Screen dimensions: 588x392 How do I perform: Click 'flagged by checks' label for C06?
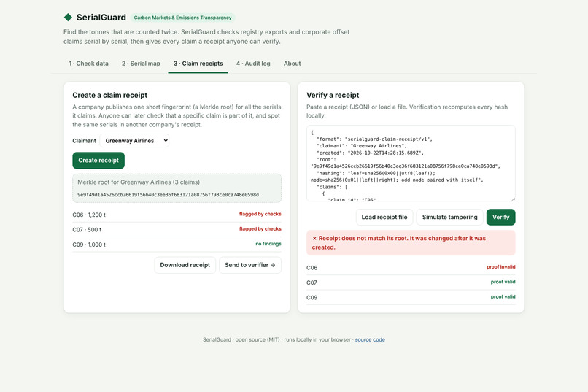coord(260,214)
